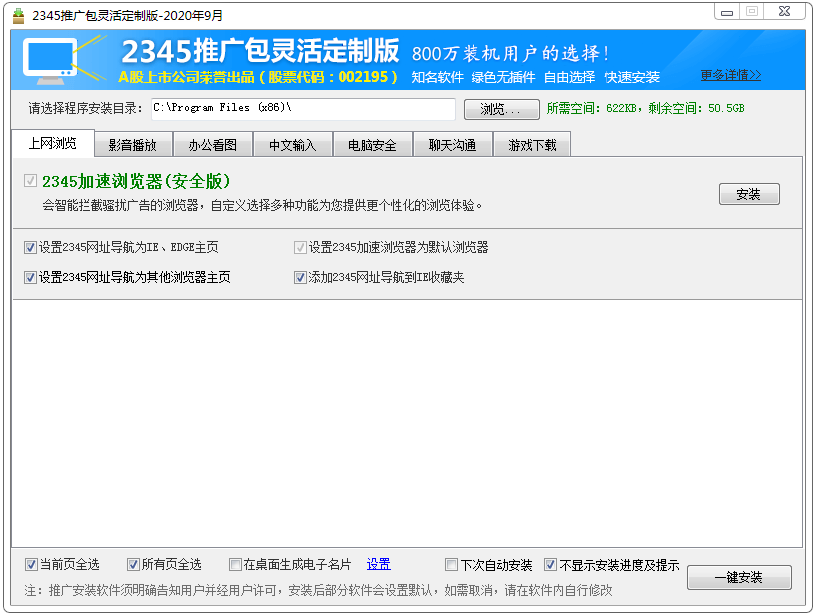Toggle 2345加速浏览器(安全版) checkbox
Screen dimensions: 815x616
click(x=30, y=181)
